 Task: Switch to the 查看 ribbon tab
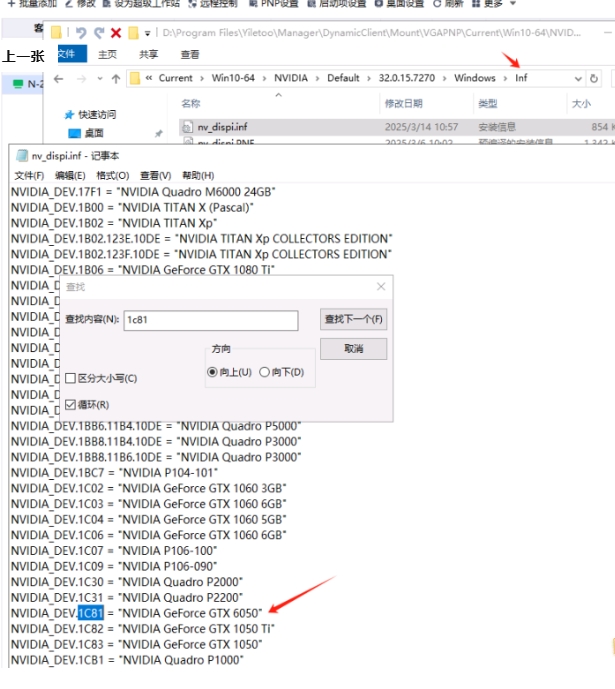(190, 54)
